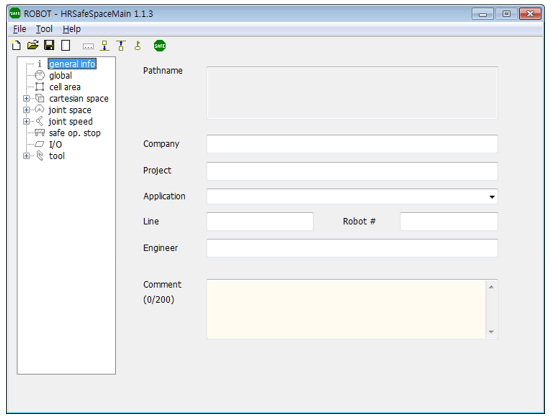The image size is (552, 419).
Task: Click the blank page toolbar icon
Action: [x=65, y=45]
